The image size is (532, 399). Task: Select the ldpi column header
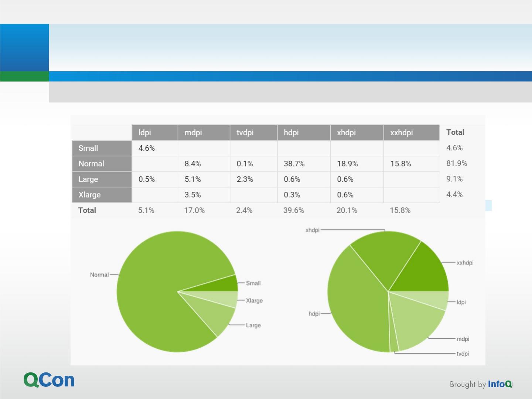[x=155, y=133]
